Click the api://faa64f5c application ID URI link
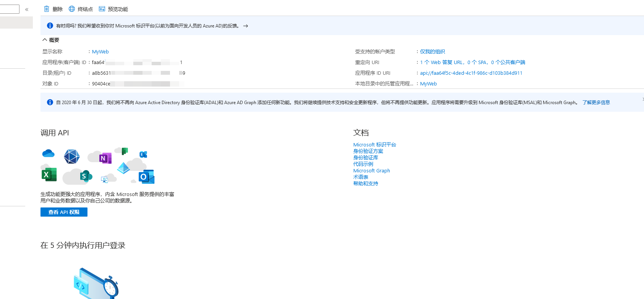This screenshot has height=299, width=644. point(471,73)
